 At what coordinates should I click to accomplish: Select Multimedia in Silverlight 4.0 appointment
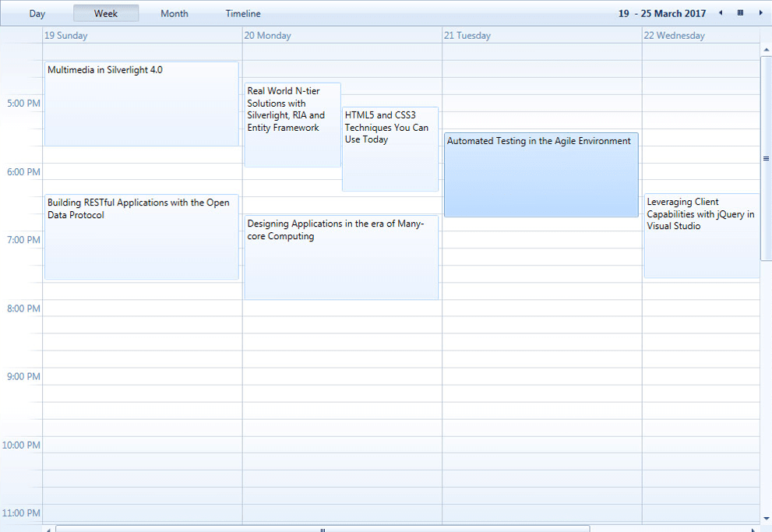click(142, 104)
